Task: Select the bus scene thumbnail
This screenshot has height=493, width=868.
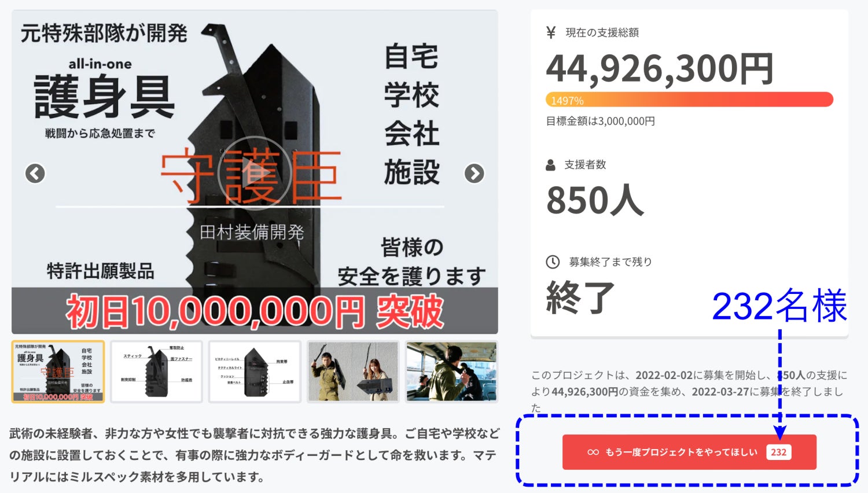Action: (x=451, y=371)
